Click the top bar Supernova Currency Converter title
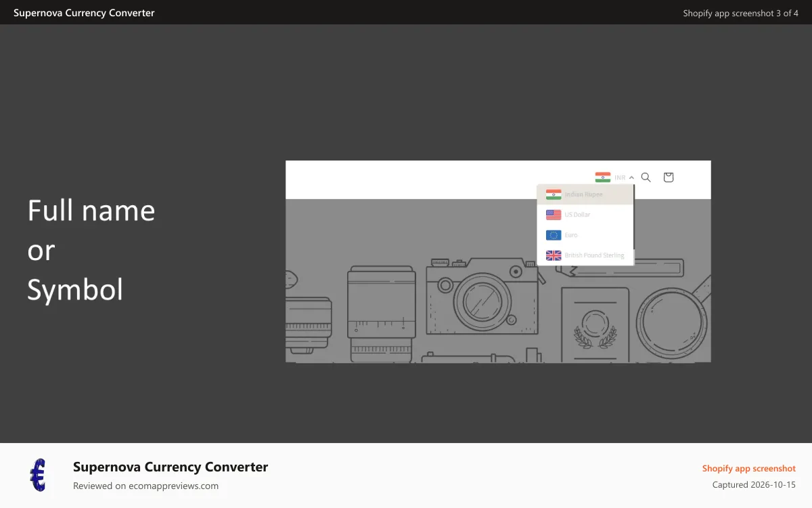 point(84,13)
